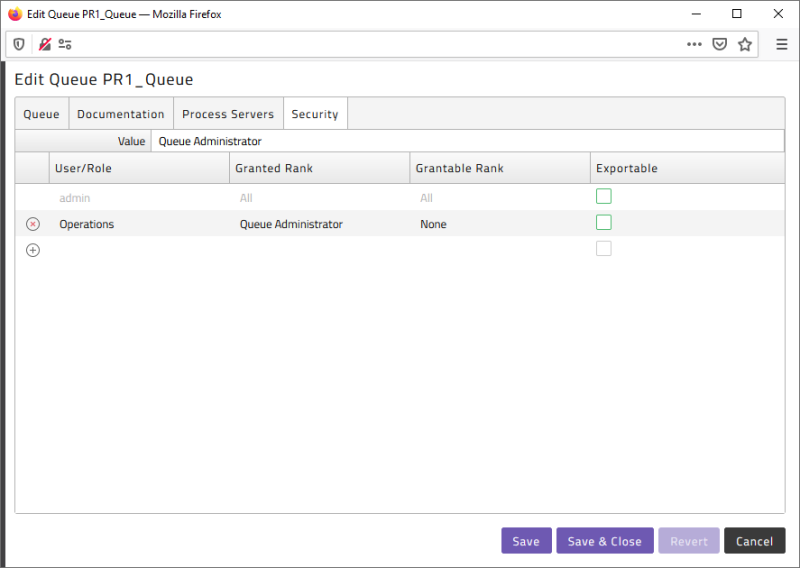Image resolution: width=800 pixels, height=568 pixels.
Task: Click the blocked autoplay media icon
Action: click(x=44, y=44)
